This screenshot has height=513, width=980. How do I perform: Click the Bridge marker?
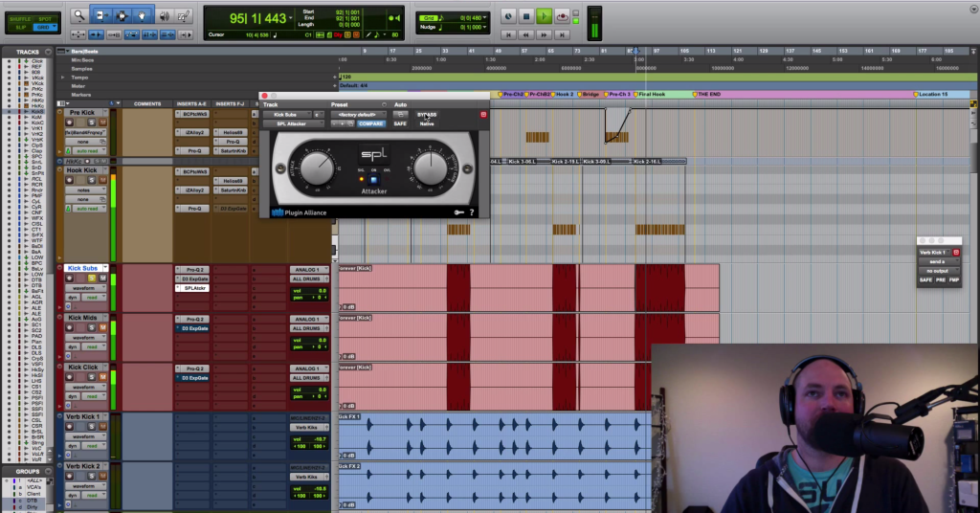(589, 95)
